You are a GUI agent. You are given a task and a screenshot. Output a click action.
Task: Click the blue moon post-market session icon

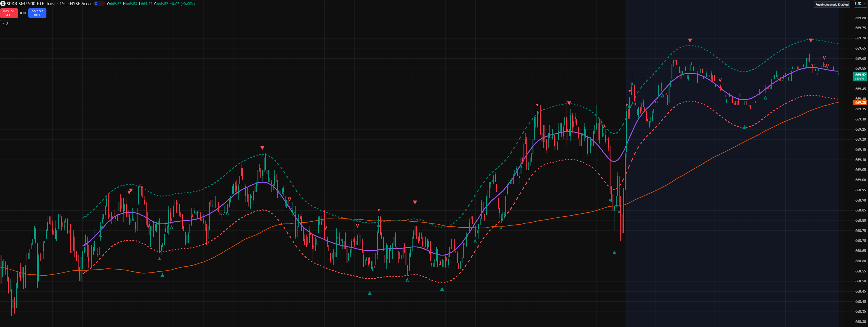click(96, 4)
